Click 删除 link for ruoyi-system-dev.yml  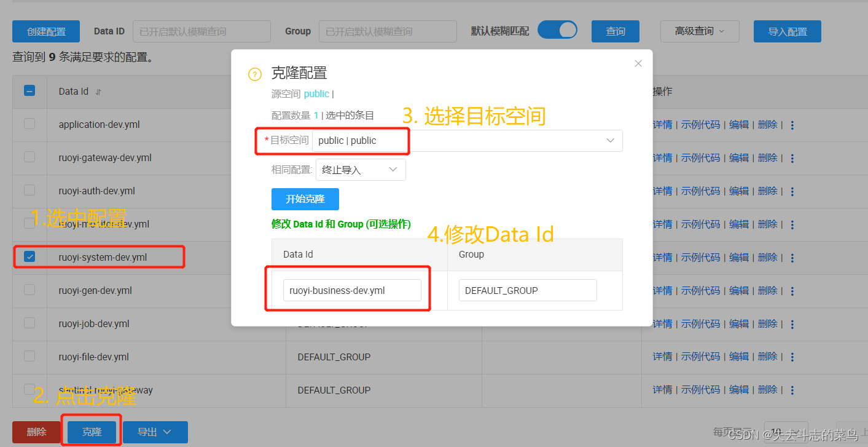click(x=768, y=258)
